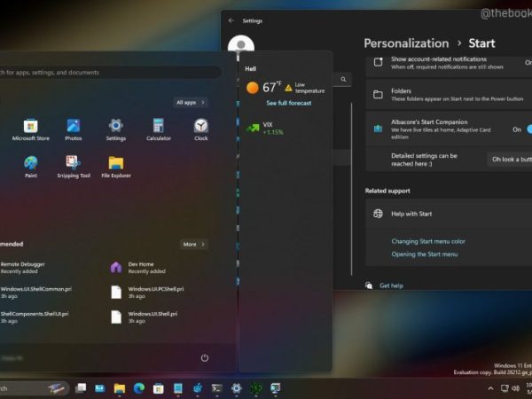Show hidden tray icons chevron
The height and width of the screenshot is (399, 532).
point(490,388)
